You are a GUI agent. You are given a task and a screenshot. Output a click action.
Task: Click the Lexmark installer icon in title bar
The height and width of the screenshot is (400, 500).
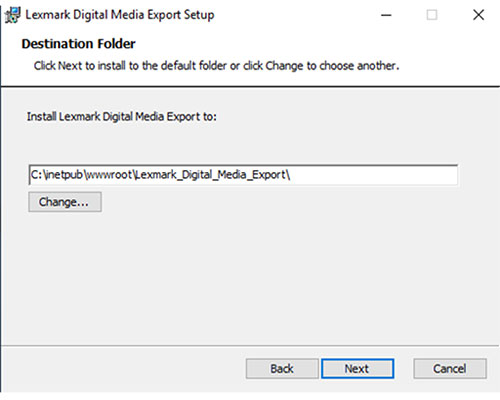click(13, 15)
